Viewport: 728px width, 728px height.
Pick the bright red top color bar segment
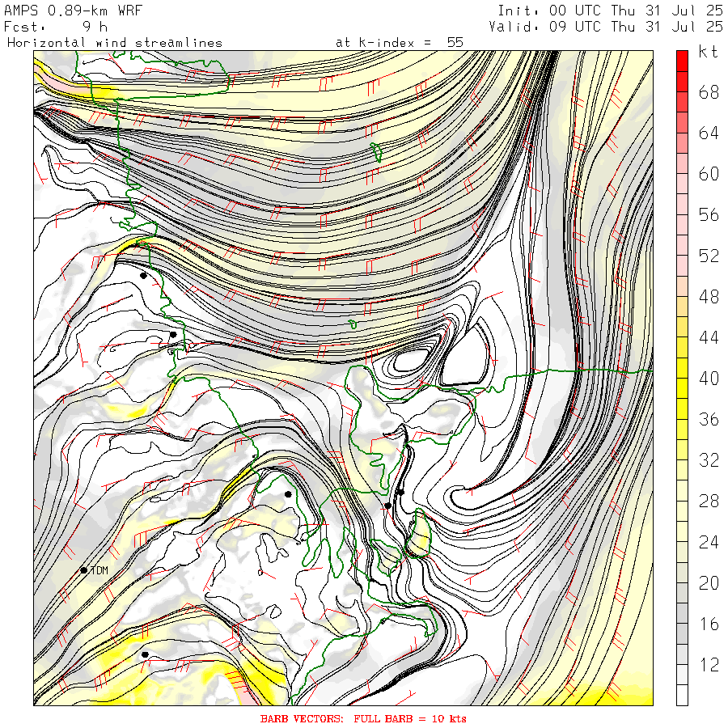coord(682,61)
